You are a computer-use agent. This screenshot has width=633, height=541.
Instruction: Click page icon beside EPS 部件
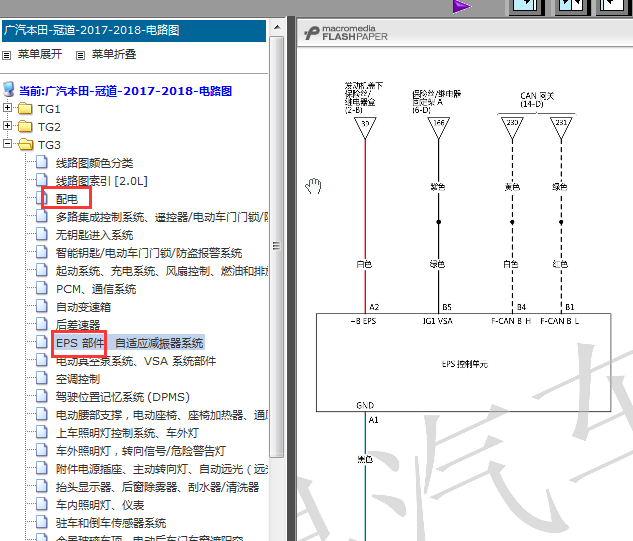[42, 342]
